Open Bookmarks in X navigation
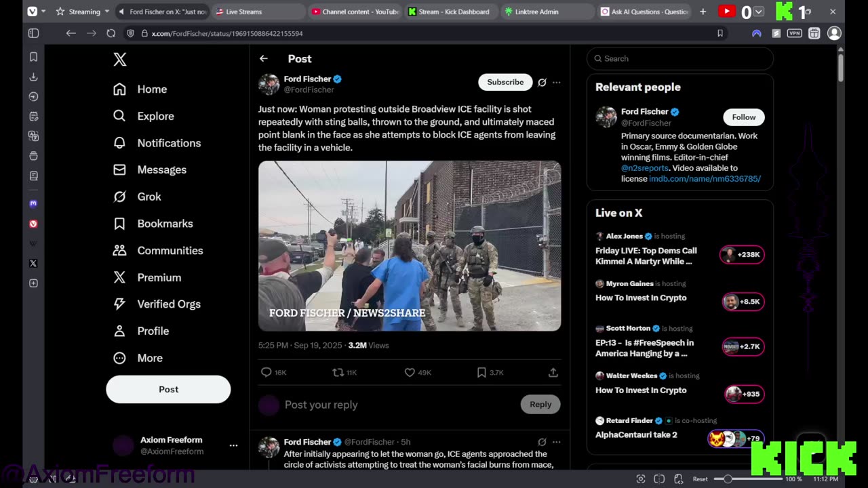The height and width of the screenshot is (488, 868). (x=153, y=224)
